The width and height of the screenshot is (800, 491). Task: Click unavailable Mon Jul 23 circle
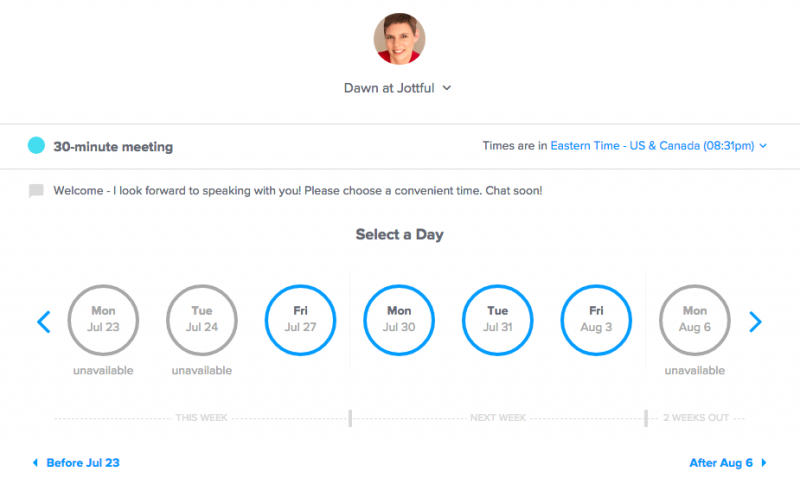click(x=103, y=320)
